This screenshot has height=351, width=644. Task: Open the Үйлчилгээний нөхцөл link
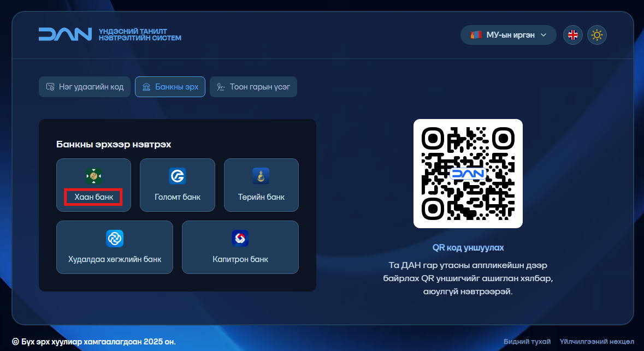tap(597, 342)
